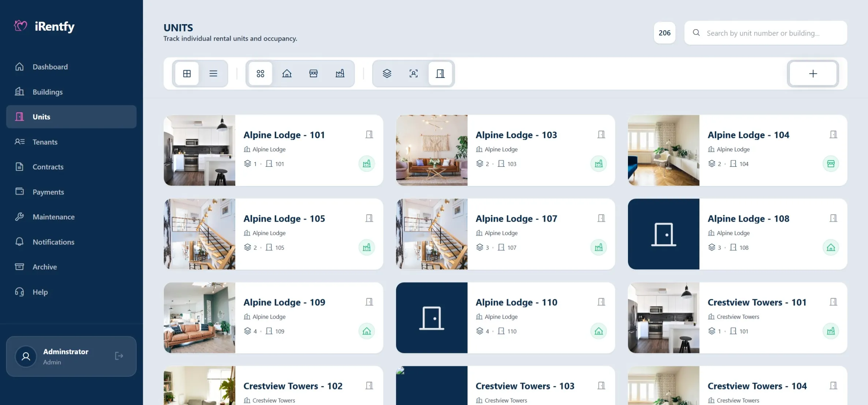This screenshot has height=405, width=868.
Task: Open Alpine Lodge - 109 photo
Action: click(x=199, y=318)
